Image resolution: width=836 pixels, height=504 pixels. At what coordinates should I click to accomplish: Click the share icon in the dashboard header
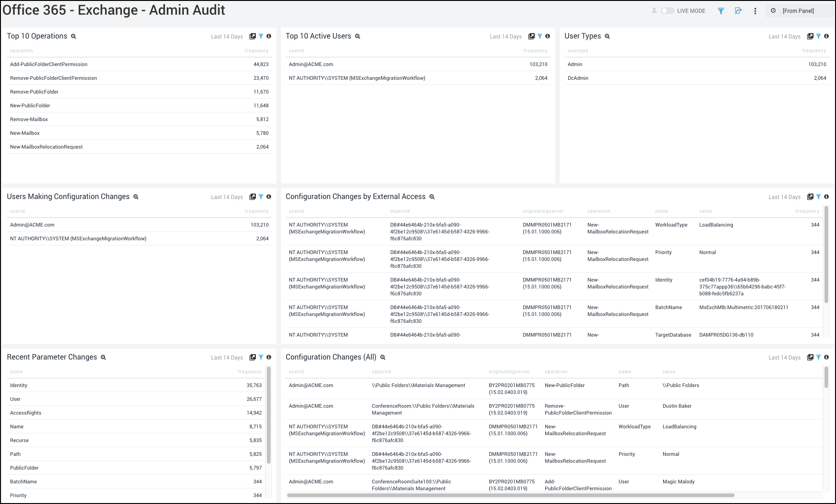(739, 11)
